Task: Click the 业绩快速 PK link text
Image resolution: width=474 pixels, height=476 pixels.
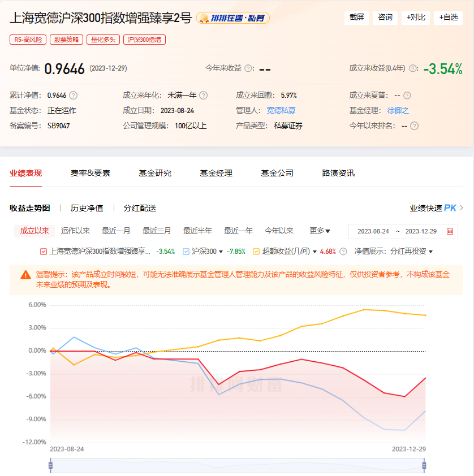Action: tap(433, 208)
